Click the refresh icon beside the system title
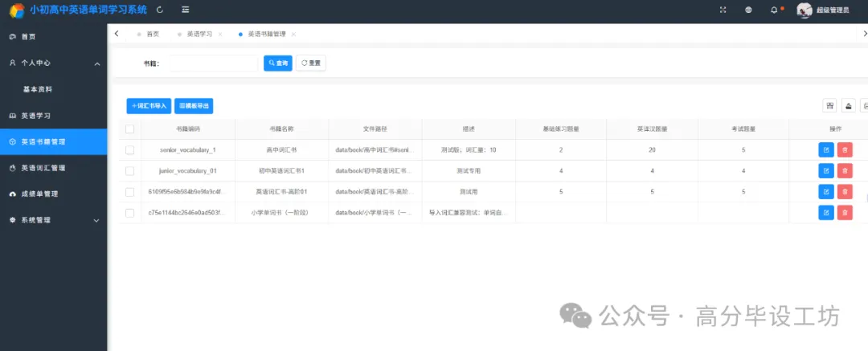Screen dimensions: 868x351 160,10
